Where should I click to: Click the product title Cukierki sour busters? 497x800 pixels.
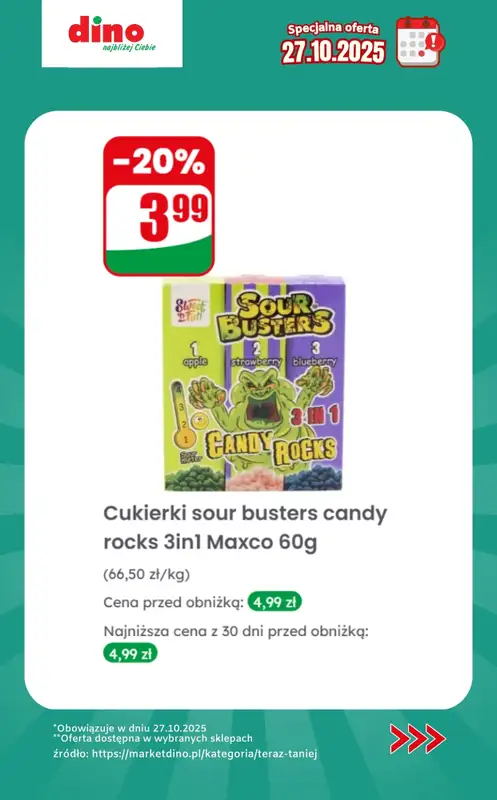coord(245,528)
